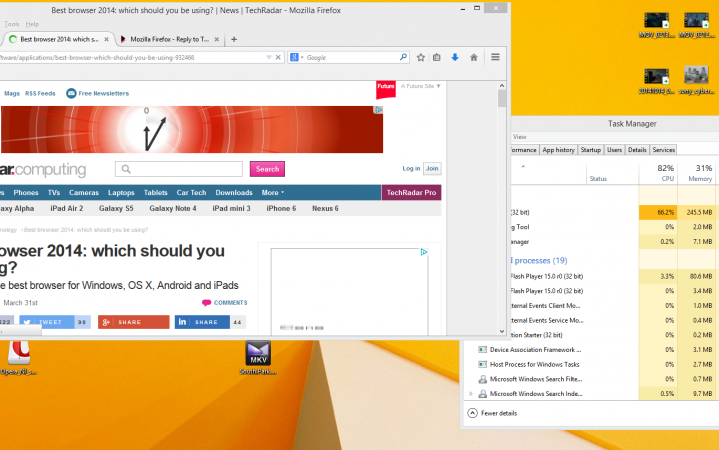Click the magnifier icon in Google search box
The image size is (719, 450).
pyautogui.click(x=403, y=57)
